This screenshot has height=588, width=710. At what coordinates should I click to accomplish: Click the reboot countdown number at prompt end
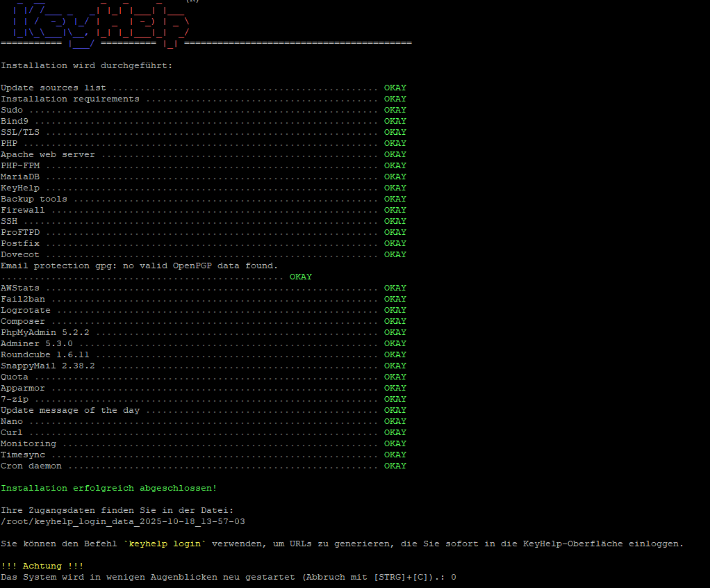pyautogui.click(x=453, y=577)
